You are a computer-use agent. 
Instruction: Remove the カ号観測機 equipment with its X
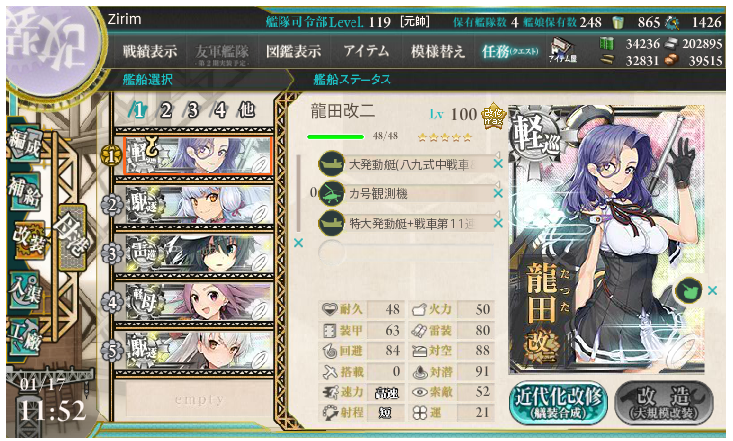[498, 193]
